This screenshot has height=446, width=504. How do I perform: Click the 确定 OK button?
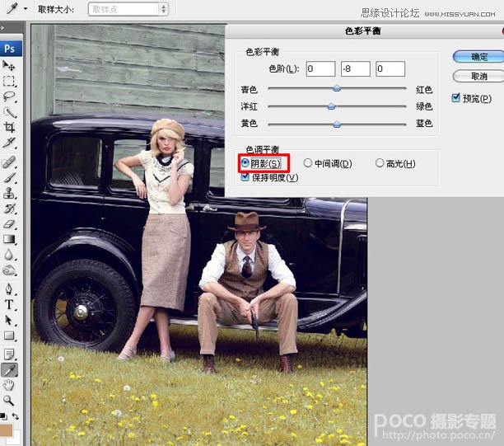pyautogui.click(x=478, y=57)
